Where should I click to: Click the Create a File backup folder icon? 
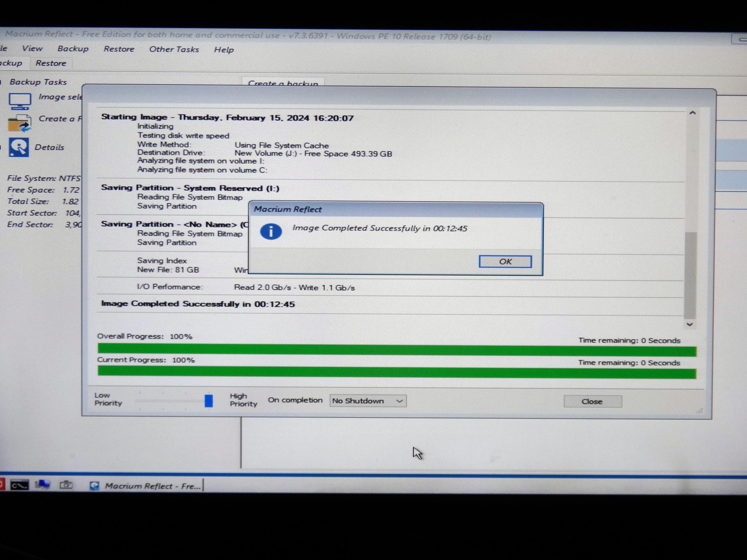click(x=20, y=123)
